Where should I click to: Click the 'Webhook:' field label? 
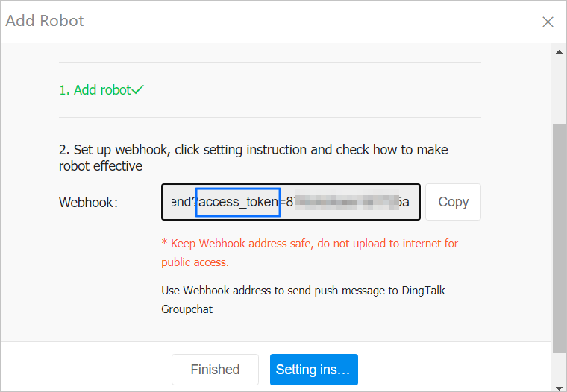click(88, 202)
